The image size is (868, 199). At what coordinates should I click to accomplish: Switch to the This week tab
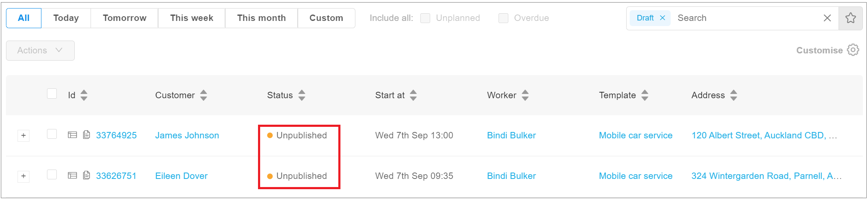[191, 18]
